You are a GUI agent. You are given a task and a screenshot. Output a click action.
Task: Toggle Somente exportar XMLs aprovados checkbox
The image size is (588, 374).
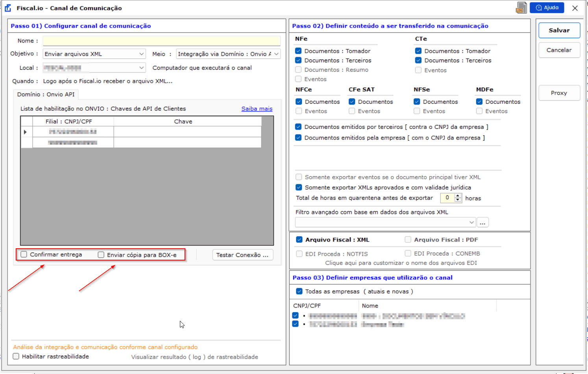coord(299,187)
